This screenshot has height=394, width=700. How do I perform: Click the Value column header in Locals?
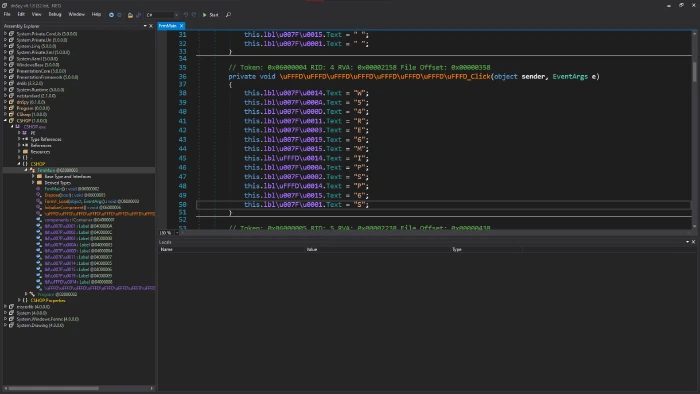[312, 249]
